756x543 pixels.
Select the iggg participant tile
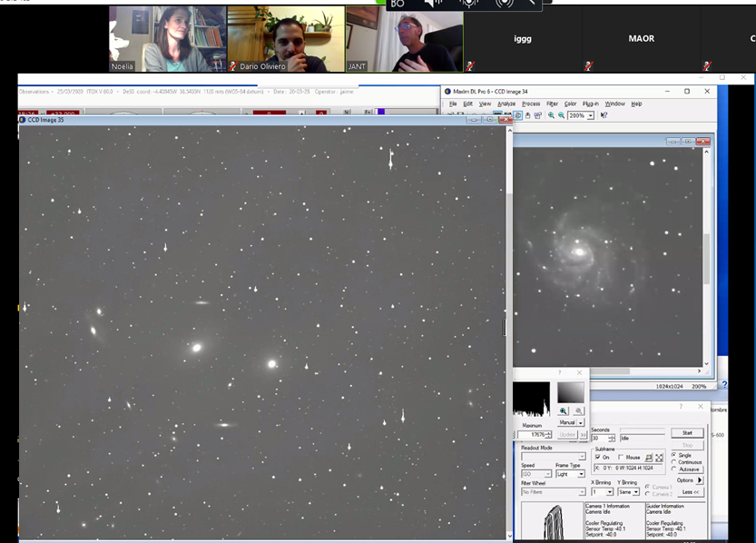click(x=523, y=39)
